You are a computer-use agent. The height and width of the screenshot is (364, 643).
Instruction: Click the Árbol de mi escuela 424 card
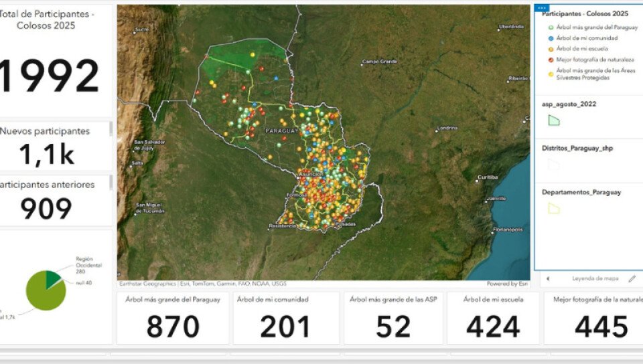point(493,318)
